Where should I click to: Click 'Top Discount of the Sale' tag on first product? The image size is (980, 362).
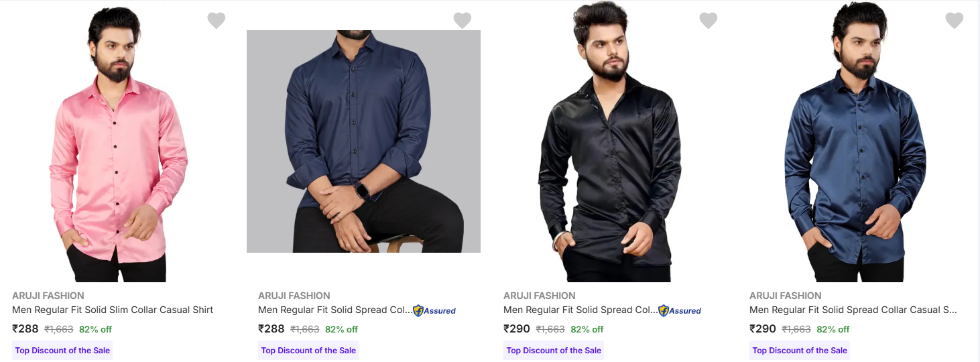(63, 351)
